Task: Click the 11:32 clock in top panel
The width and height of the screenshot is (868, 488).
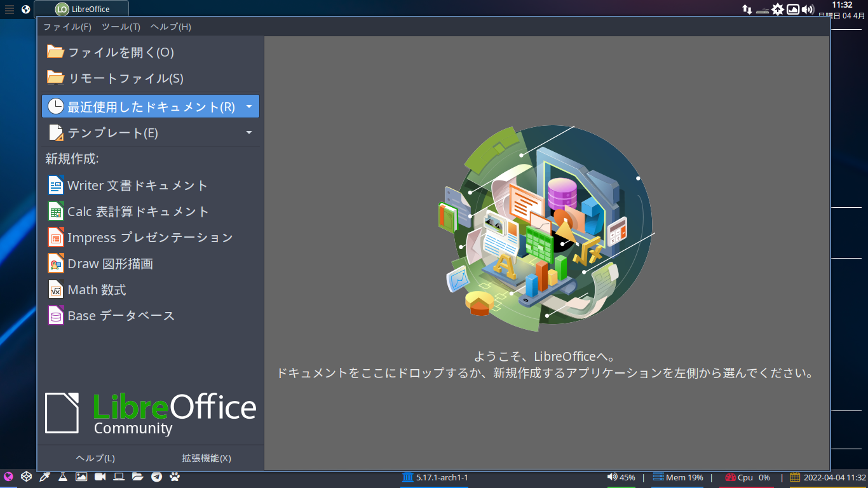Action: coord(842,4)
